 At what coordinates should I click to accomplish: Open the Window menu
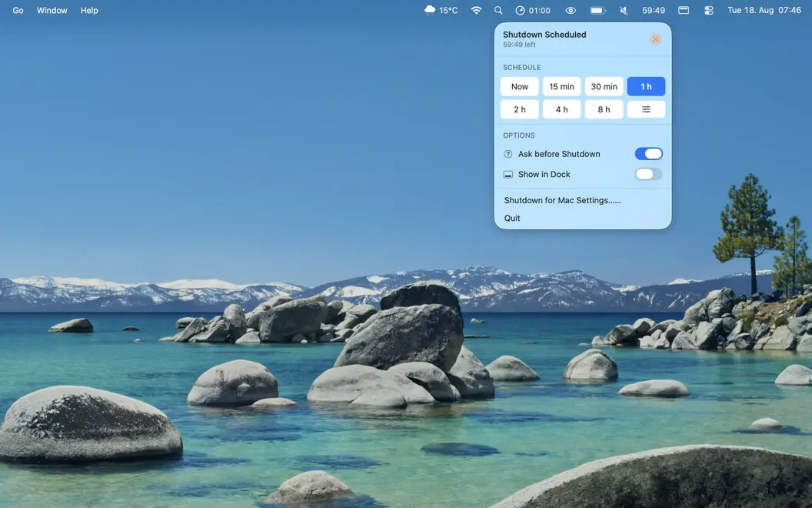52,10
